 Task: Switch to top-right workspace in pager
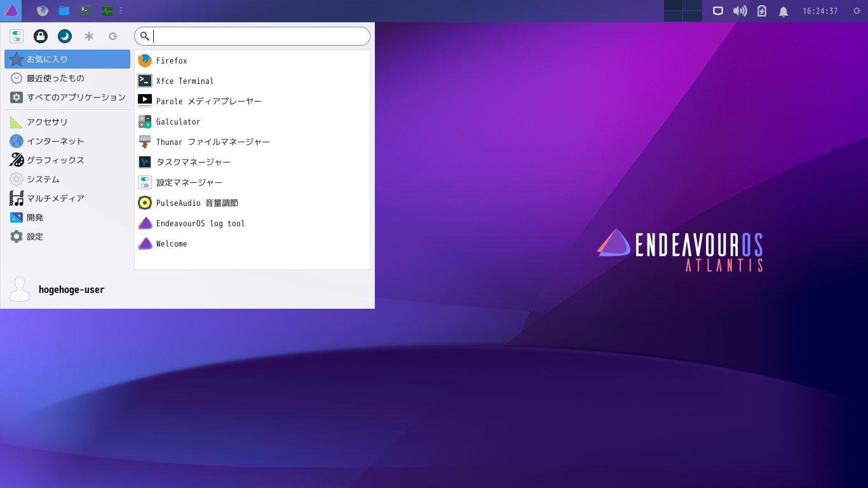(693, 5)
